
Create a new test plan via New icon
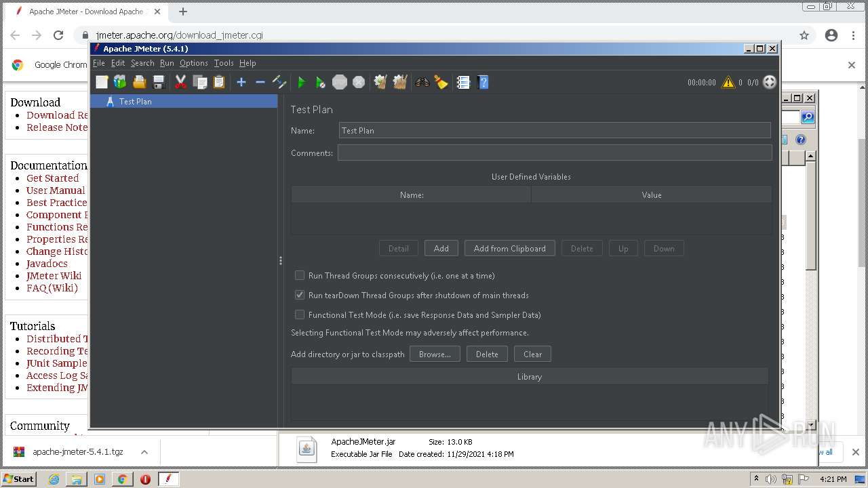(x=102, y=82)
